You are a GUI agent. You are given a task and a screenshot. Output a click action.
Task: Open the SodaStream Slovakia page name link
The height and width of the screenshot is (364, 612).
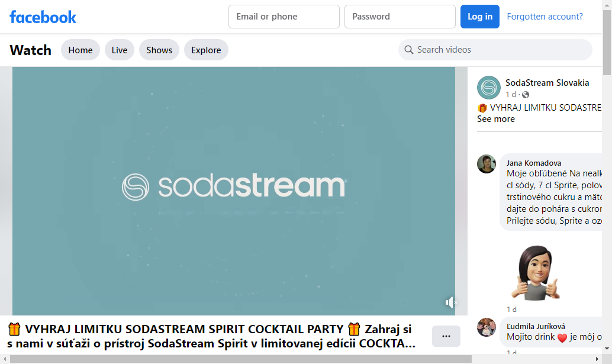pyautogui.click(x=547, y=83)
